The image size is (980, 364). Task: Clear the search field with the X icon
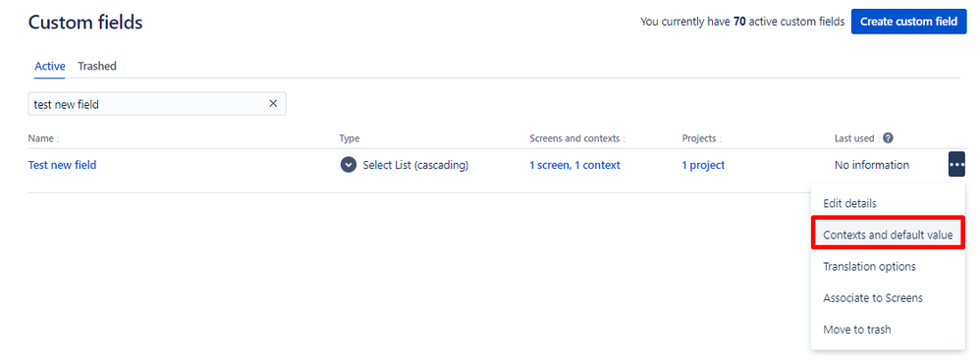pos(273,104)
